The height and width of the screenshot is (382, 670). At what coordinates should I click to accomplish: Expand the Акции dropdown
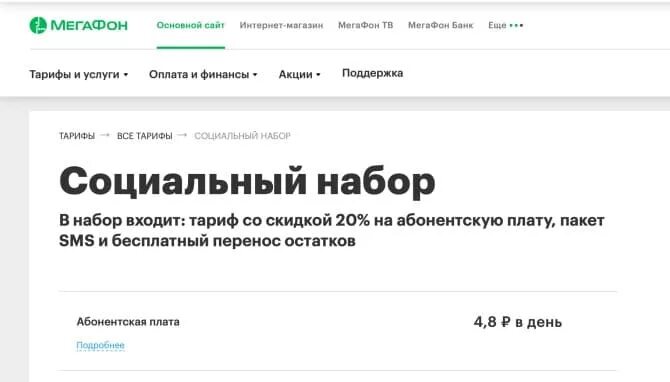pos(300,74)
